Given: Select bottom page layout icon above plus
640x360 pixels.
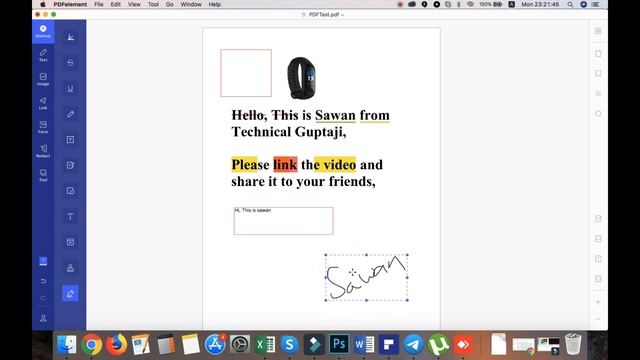Looking at the screenshot, I should 598,279.
